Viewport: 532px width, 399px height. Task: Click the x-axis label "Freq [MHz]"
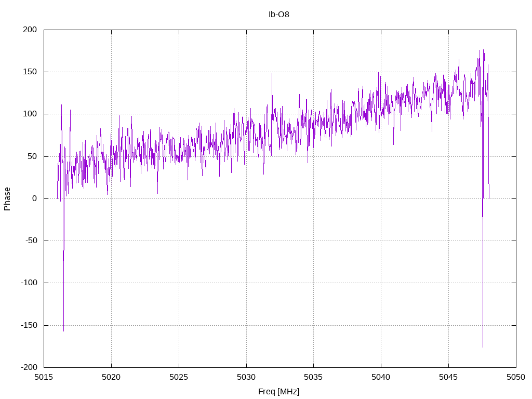coord(278,392)
